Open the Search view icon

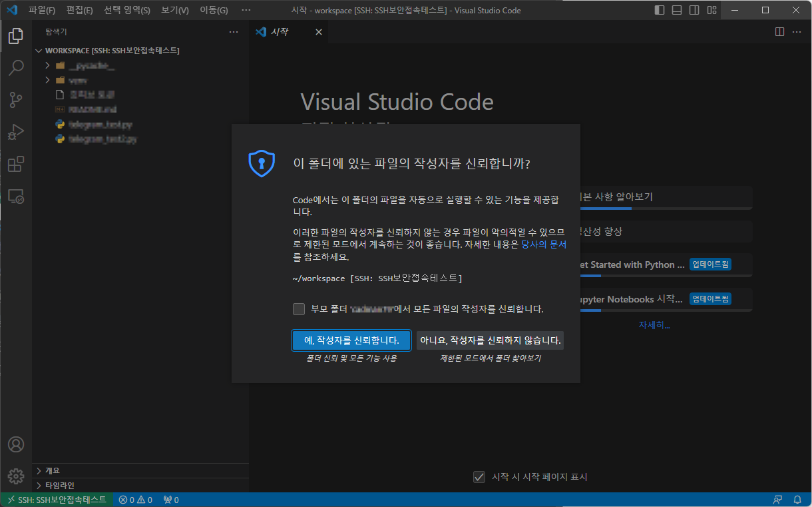point(16,67)
